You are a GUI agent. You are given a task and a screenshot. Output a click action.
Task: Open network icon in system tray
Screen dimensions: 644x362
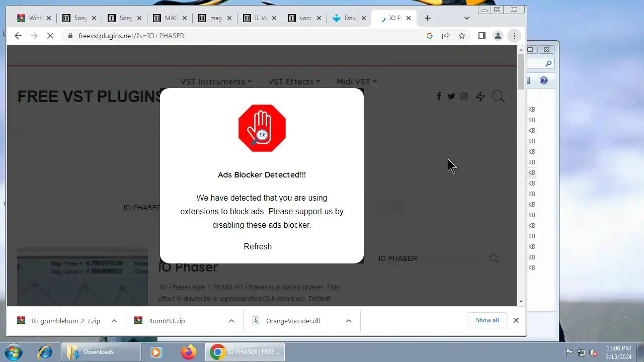(x=581, y=352)
